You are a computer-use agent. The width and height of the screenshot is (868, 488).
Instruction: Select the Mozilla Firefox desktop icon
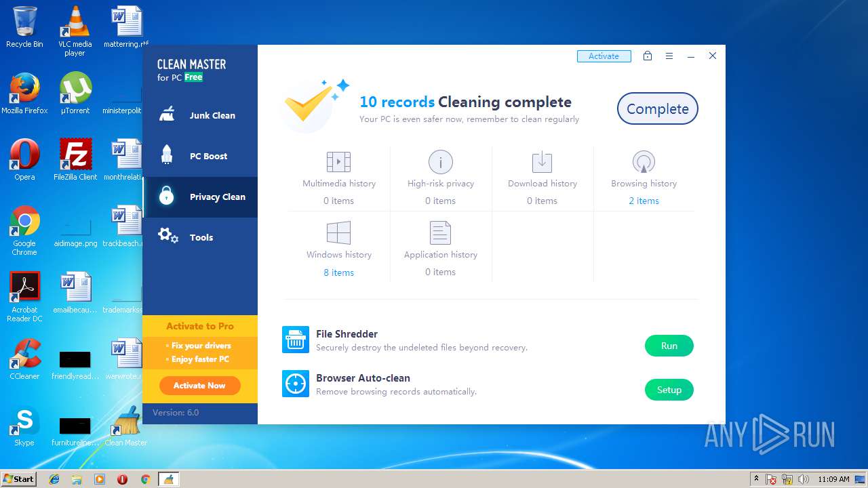(x=24, y=94)
